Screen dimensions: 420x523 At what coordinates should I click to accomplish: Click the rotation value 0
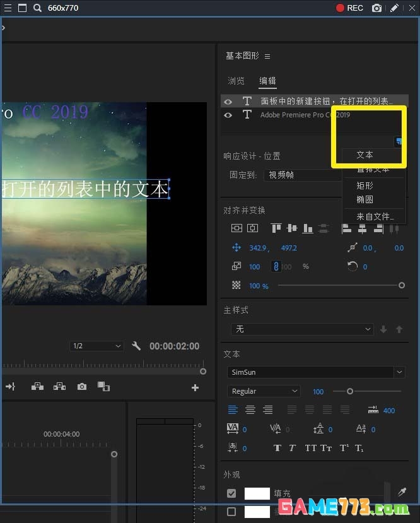365,267
